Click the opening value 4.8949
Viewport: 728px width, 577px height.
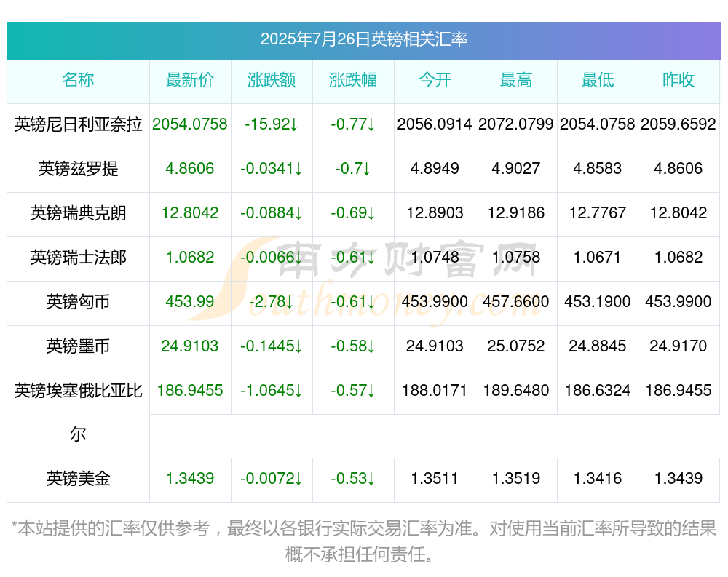pyautogui.click(x=435, y=169)
